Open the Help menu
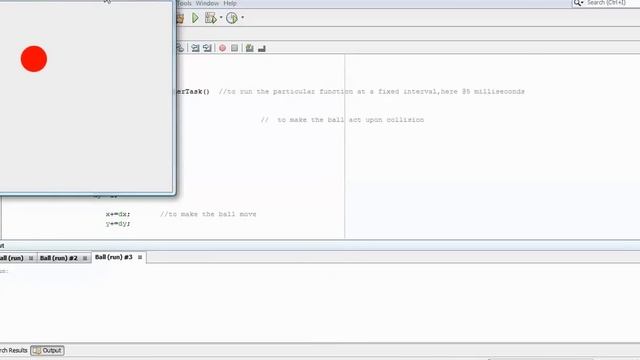The width and height of the screenshot is (640, 360). coord(230,3)
